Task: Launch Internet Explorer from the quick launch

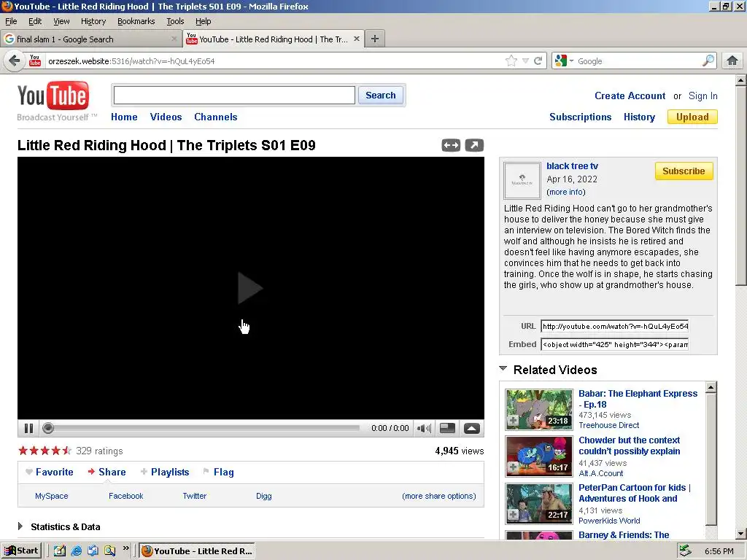Action: click(x=76, y=551)
